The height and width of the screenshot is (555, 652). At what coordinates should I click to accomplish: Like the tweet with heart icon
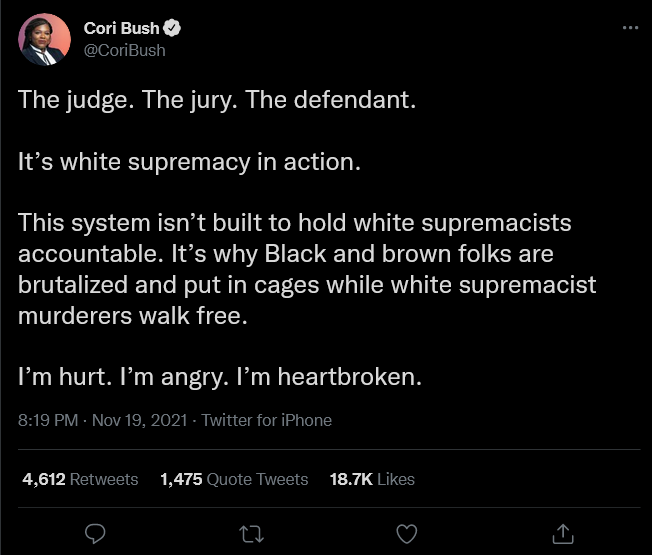click(x=406, y=532)
